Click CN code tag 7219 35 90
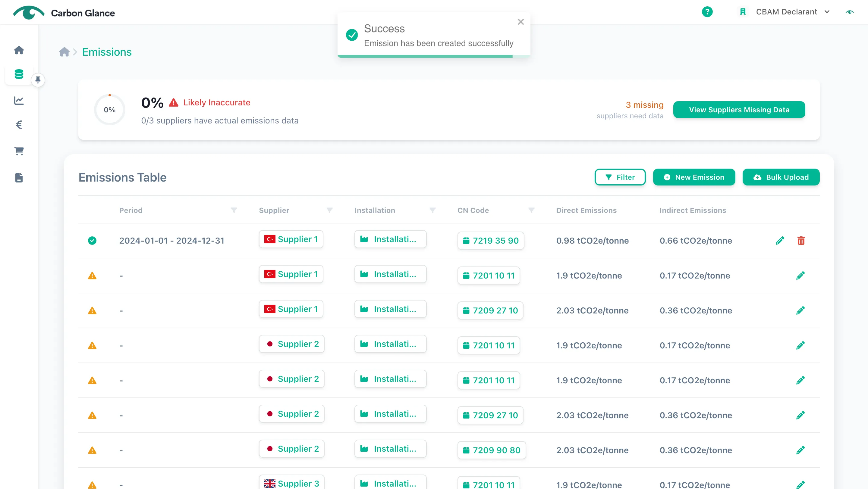Screen dimensions: 868x489 [491, 241]
